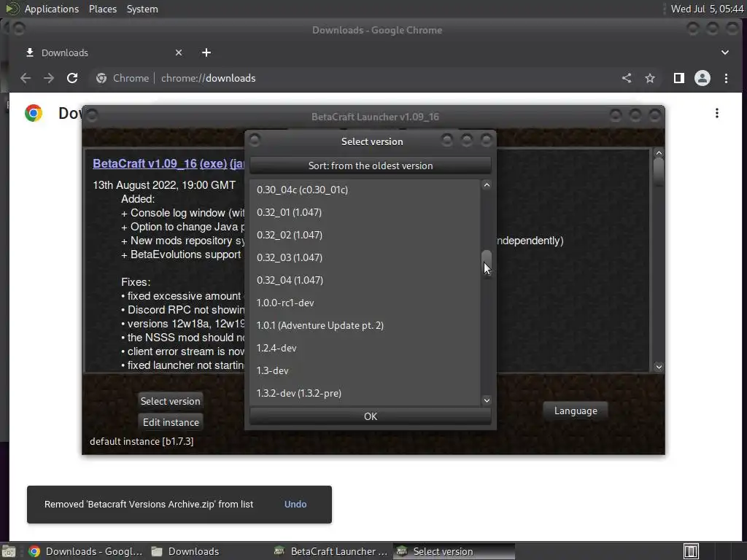
Task: Open the Places menu
Action: 102,9
